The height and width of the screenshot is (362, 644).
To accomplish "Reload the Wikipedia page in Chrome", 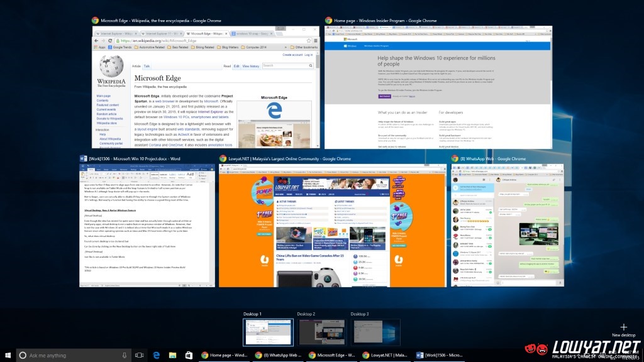I will point(110,41).
